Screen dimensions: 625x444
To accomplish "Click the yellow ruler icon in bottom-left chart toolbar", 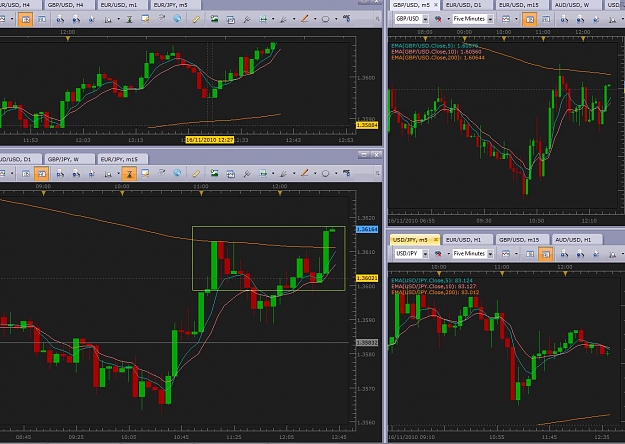I will 196,173.
